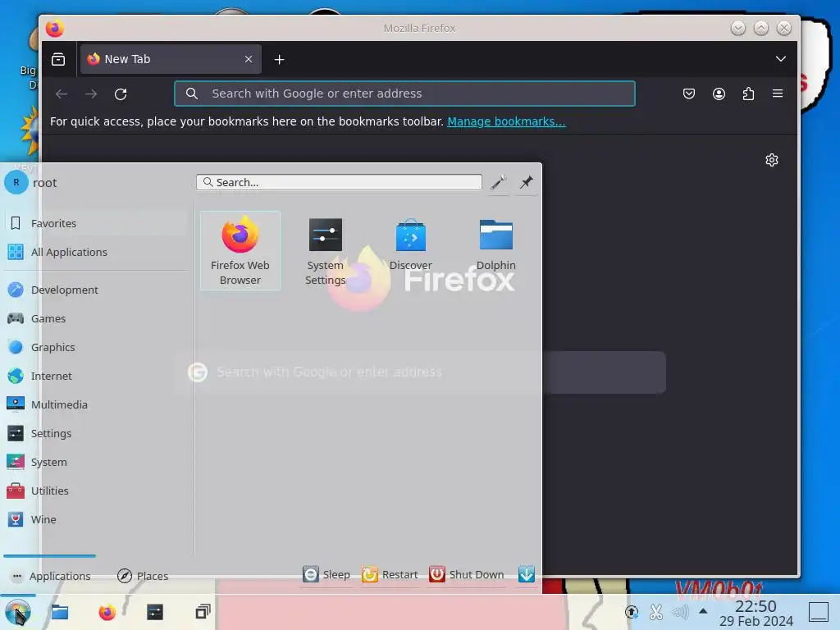Click the configure launcher wrench icon
The width and height of the screenshot is (840, 630).
498,182
